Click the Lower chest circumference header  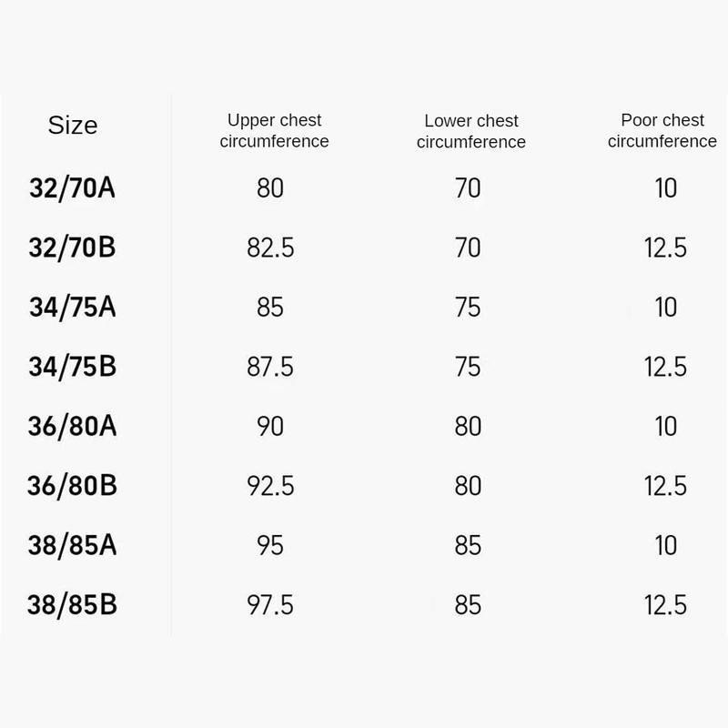pyautogui.click(x=470, y=131)
